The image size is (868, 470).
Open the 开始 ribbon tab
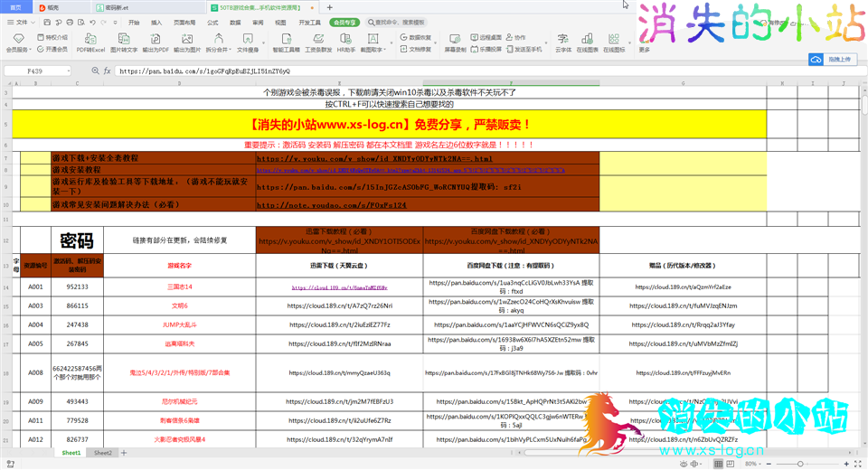point(134,23)
